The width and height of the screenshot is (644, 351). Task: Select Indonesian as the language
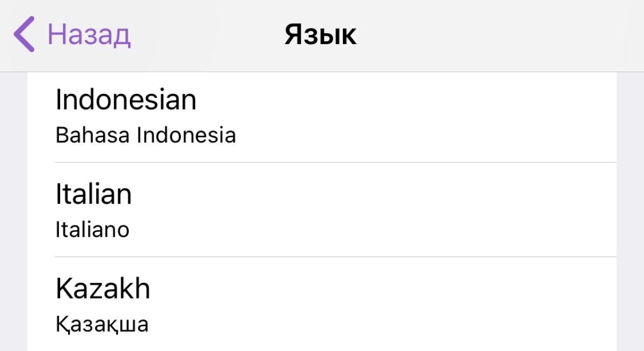(126, 100)
